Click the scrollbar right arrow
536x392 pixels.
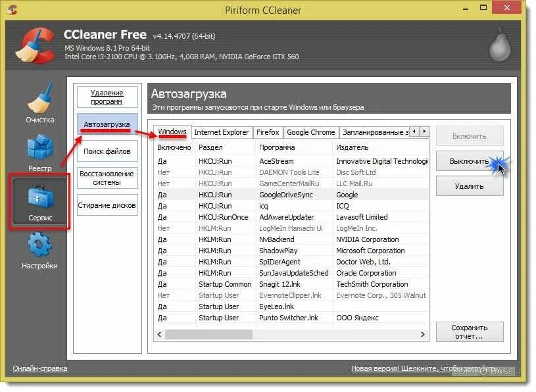pos(423,335)
